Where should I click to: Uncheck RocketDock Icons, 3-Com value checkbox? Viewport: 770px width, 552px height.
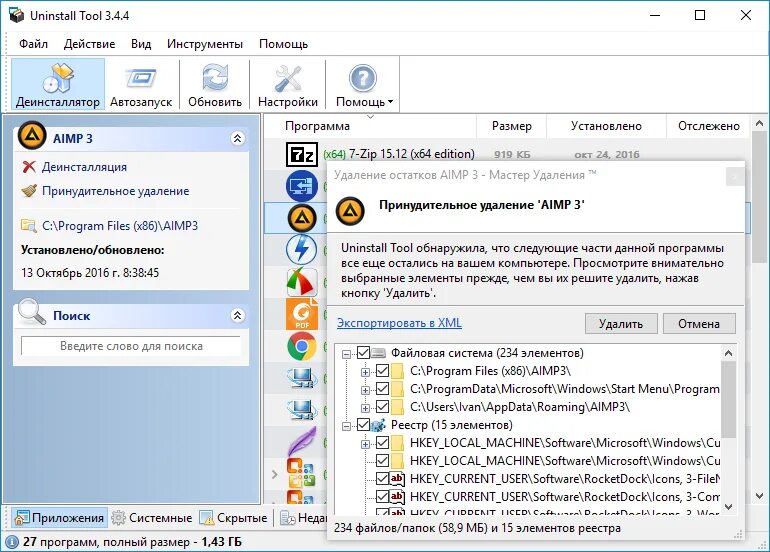[383, 497]
